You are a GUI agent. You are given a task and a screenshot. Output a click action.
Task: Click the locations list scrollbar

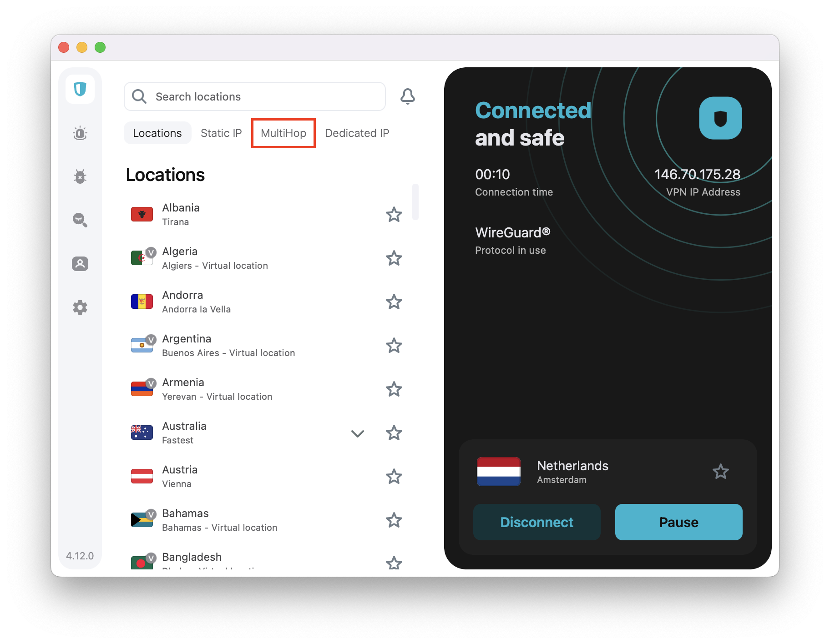[x=415, y=202]
